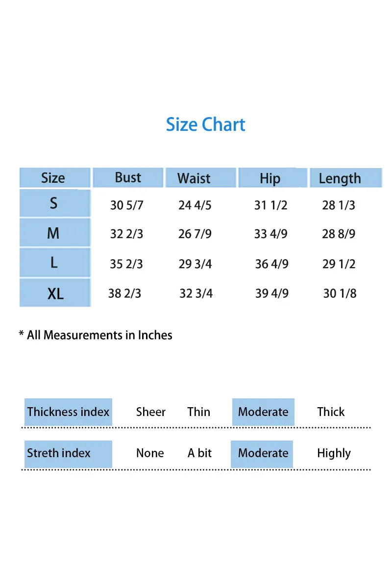Select the Size column header
392x588 pixels.
[x=55, y=177]
